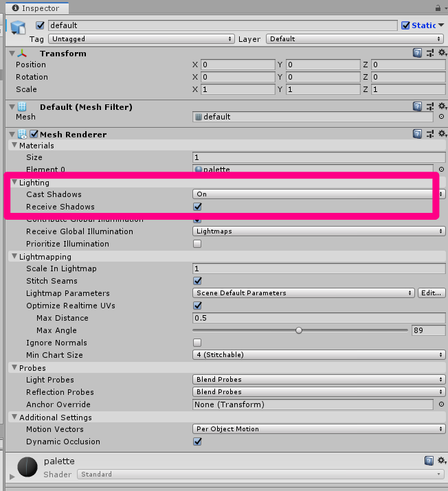Open the Light Probes dropdown
The image size is (448, 491).
[x=319, y=380]
